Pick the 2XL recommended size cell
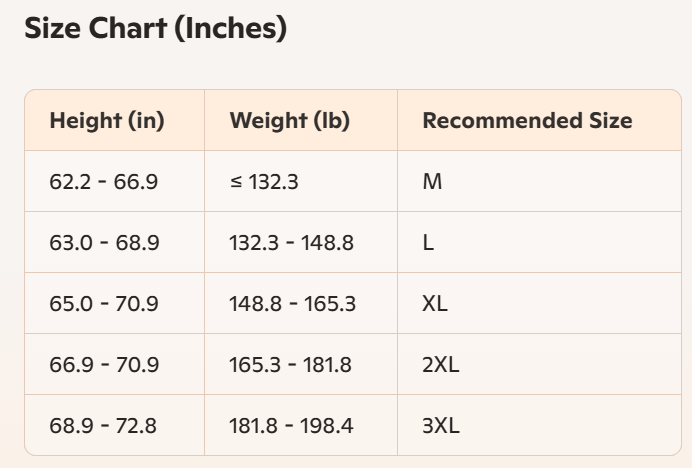 click(440, 365)
